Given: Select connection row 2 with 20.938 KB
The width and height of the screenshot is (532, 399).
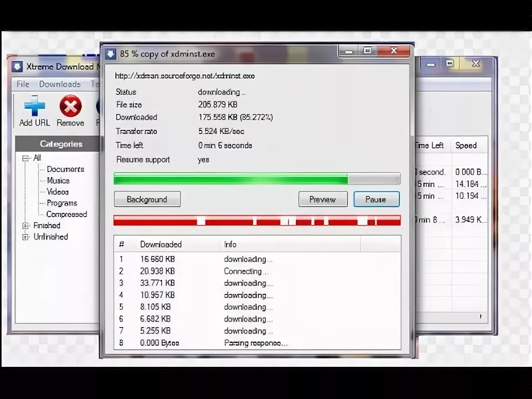Looking at the screenshot, I should 257,271.
